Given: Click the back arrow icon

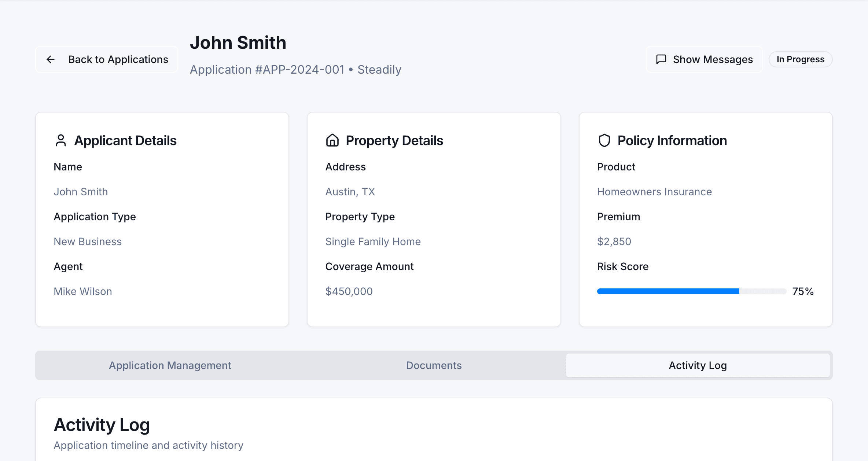Looking at the screenshot, I should (x=51, y=59).
